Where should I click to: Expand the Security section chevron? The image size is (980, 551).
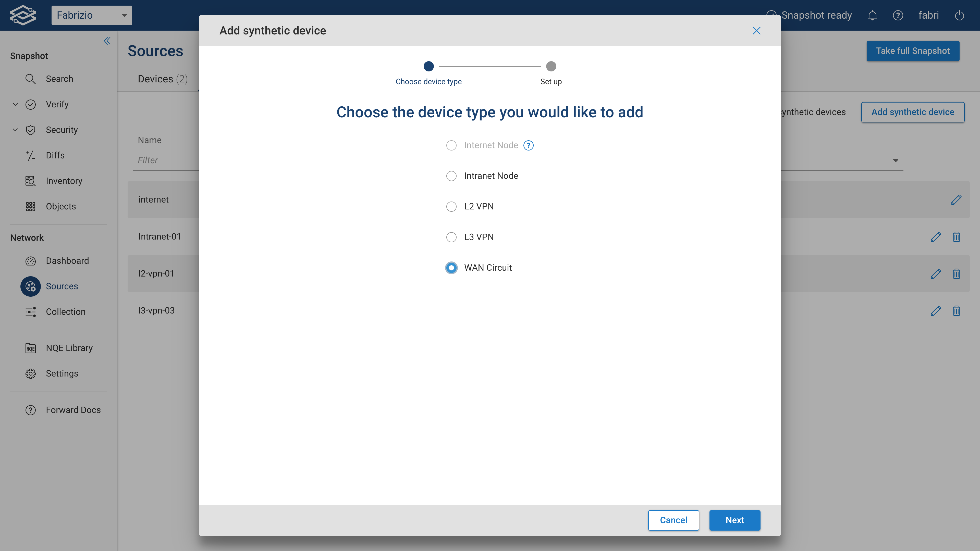pyautogui.click(x=15, y=130)
